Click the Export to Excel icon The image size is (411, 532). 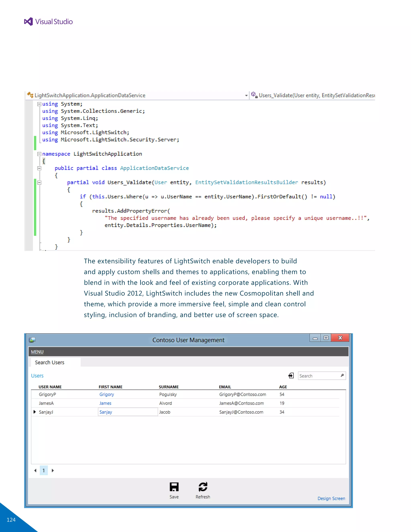pyautogui.click(x=291, y=375)
